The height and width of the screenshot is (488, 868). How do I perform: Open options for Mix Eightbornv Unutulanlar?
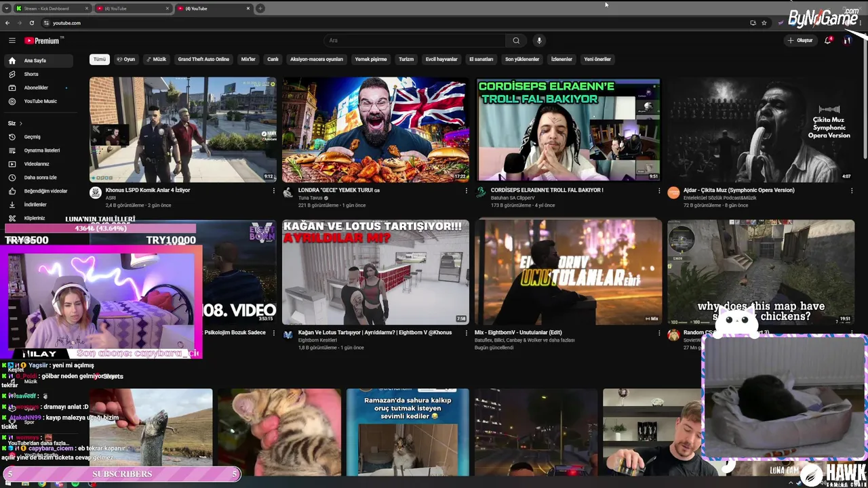pyautogui.click(x=658, y=333)
